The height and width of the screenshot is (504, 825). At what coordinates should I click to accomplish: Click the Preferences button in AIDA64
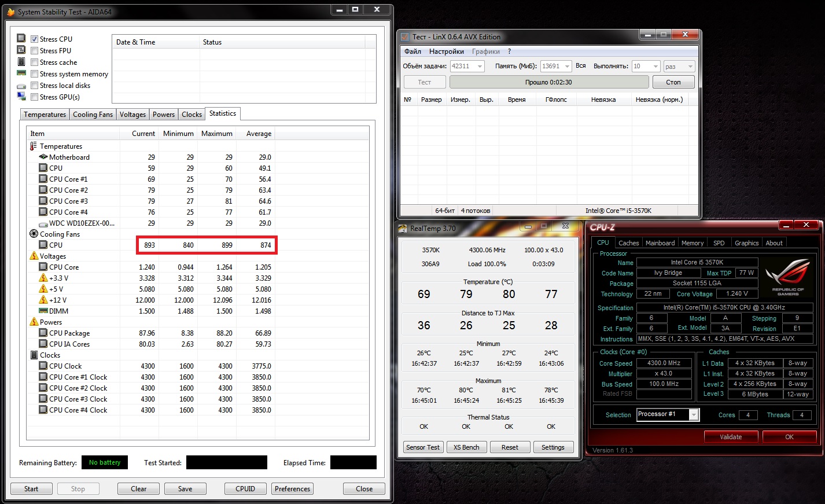click(x=292, y=489)
